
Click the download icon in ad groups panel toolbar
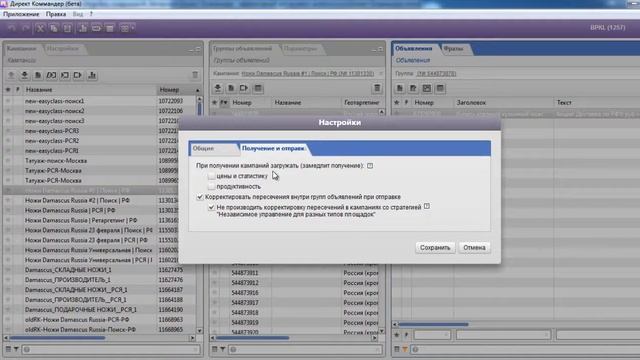[218, 88]
